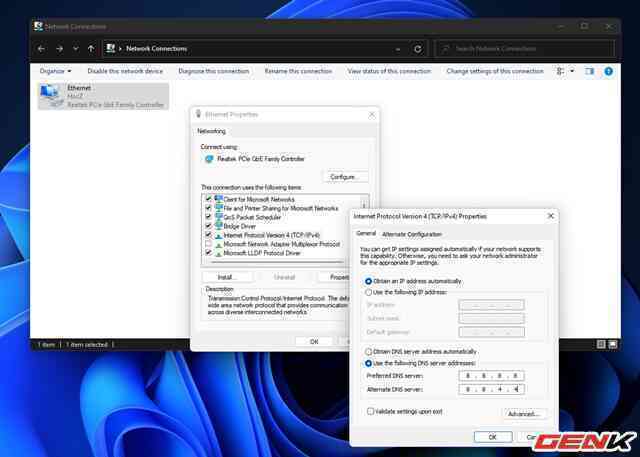The width and height of the screenshot is (640, 457).
Task: Click Network Connections title bar icon
Action: pyautogui.click(x=38, y=27)
